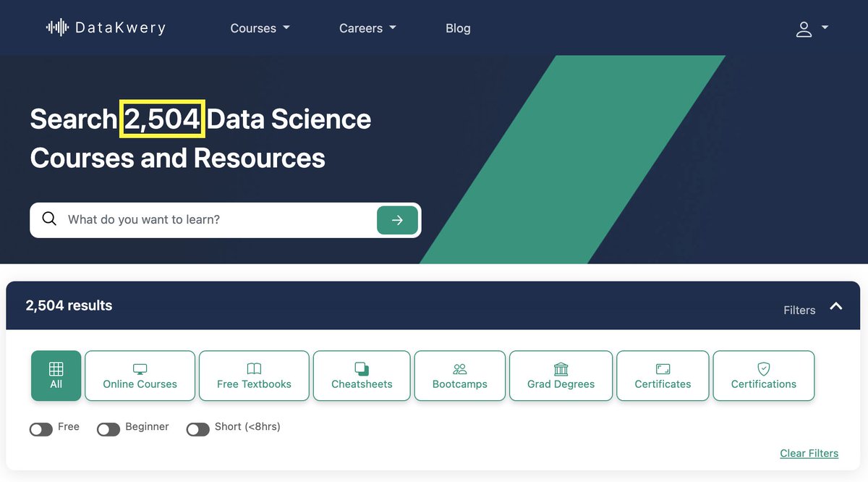
Task: Click the Clear Filters link
Action: click(x=809, y=454)
